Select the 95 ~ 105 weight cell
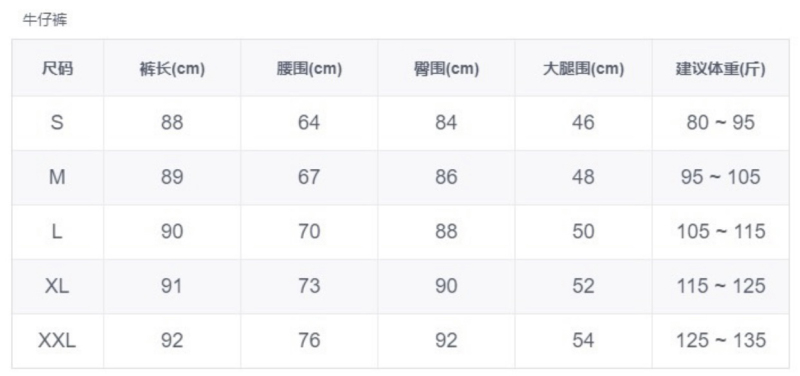The height and width of the screenshot is (376, 800). tap(720, 177)
